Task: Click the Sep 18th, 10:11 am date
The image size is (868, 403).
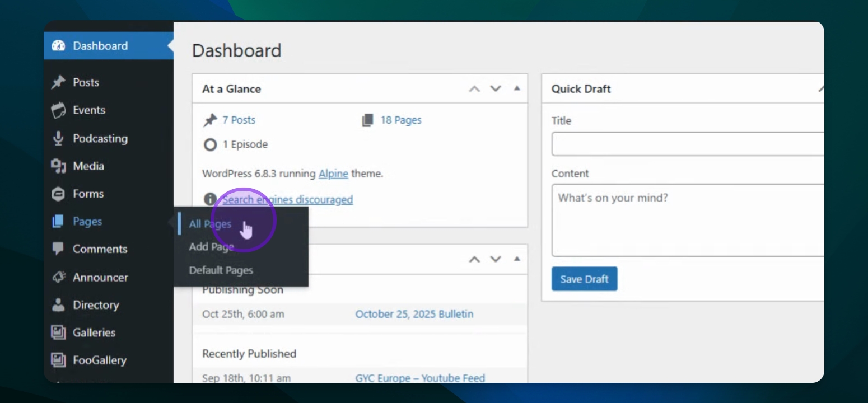Action: [246, 378]
